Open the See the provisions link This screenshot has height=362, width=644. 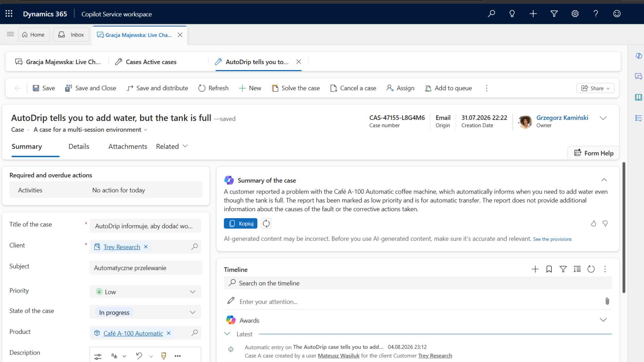coord(552,239)
